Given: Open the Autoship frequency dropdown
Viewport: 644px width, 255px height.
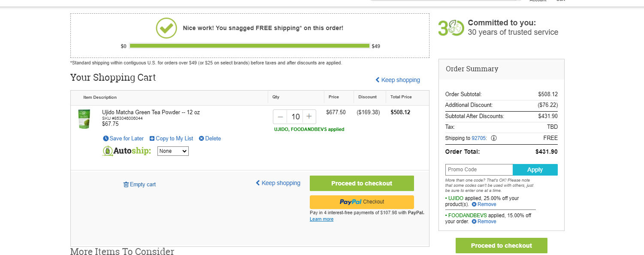Looking at the screenshot, I should [173, 151].
